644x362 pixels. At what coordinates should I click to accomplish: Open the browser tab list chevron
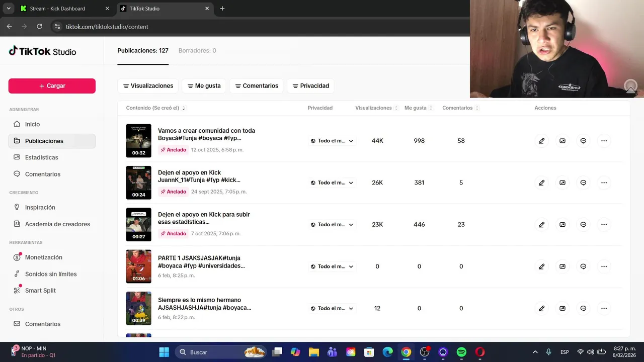9,9
